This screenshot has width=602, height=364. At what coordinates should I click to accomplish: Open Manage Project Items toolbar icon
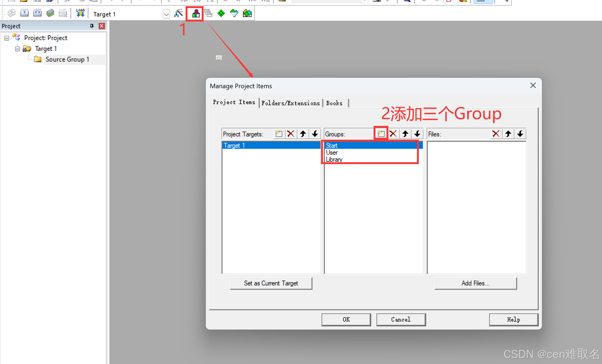(196, 13)
